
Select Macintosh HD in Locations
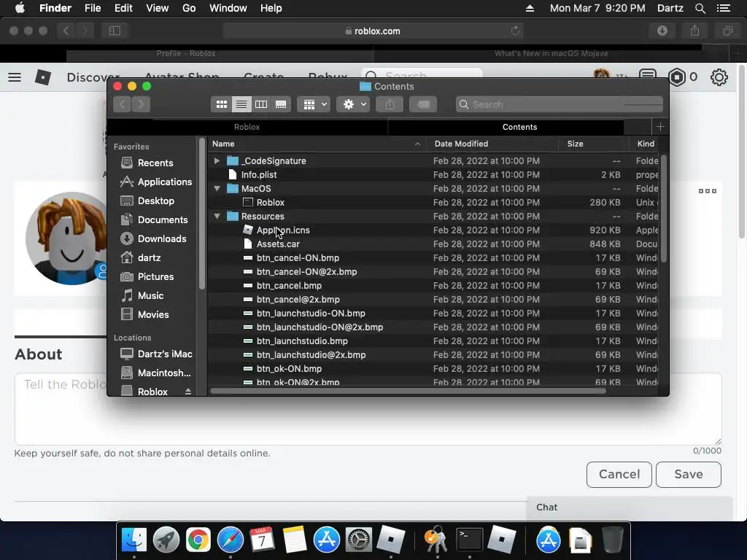coord(164,373)
